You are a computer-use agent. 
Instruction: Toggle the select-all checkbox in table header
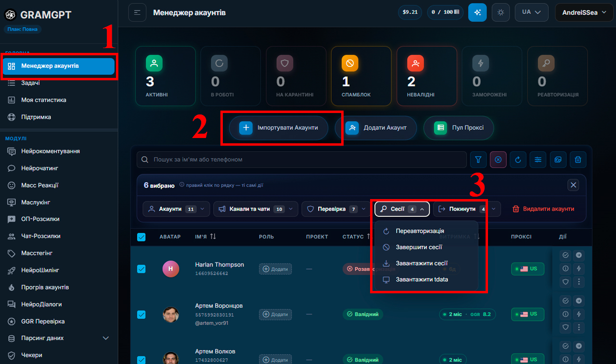click(x=141, y=237)
